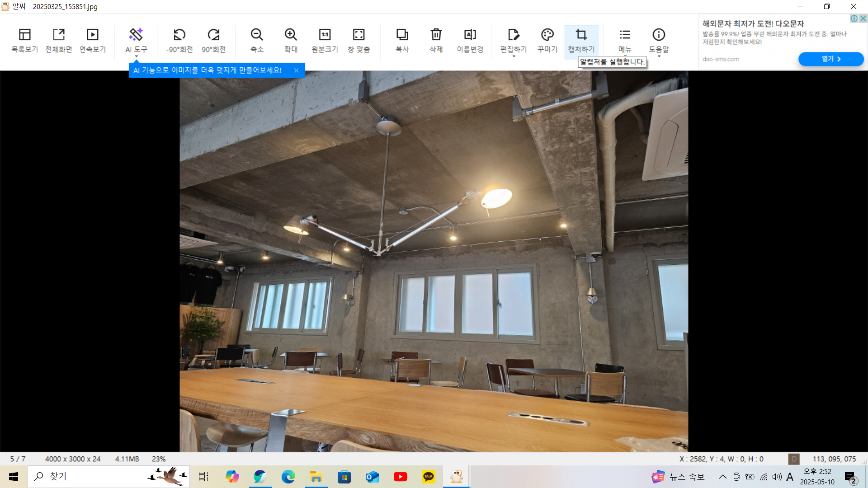Expand the 도움말 help dropdown
The height and width of the screenshot is (488, 868).
pyautogui.click(x=659, y=56)
